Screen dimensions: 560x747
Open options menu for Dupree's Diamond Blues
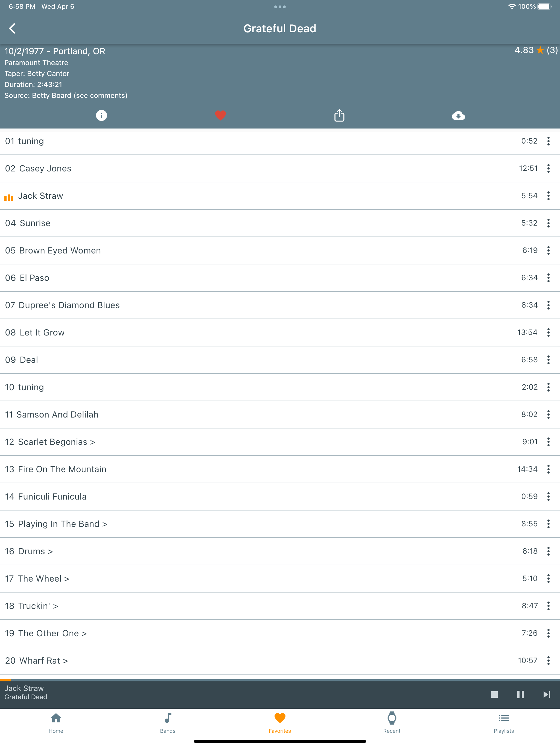tap(549, 305)
